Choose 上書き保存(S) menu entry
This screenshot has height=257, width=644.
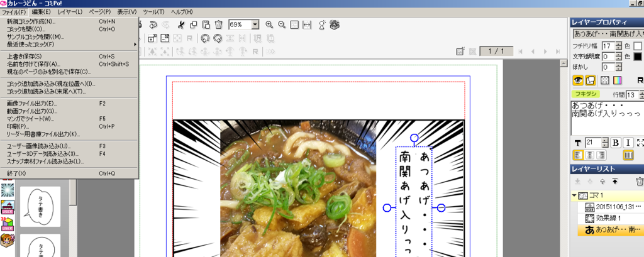tap(70, 57)
